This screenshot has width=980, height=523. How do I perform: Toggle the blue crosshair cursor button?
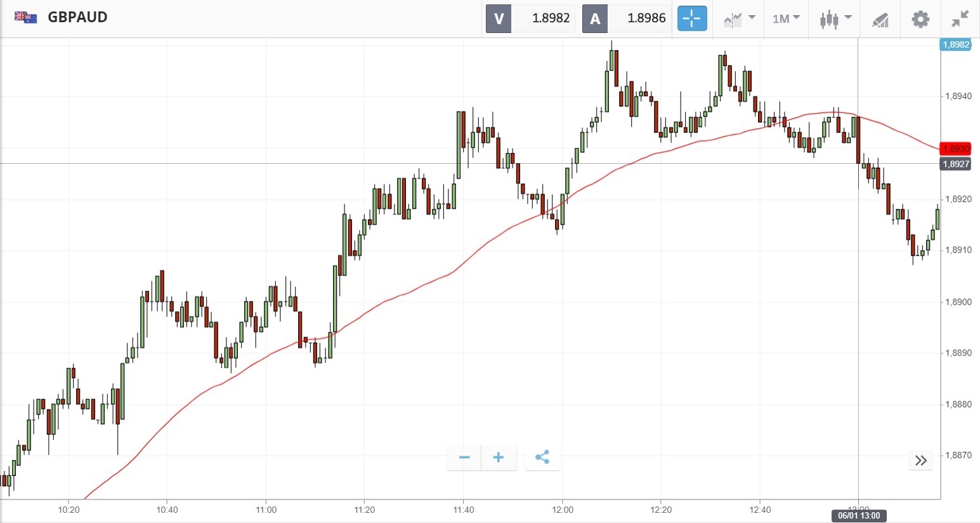click(x=691, y=18)
